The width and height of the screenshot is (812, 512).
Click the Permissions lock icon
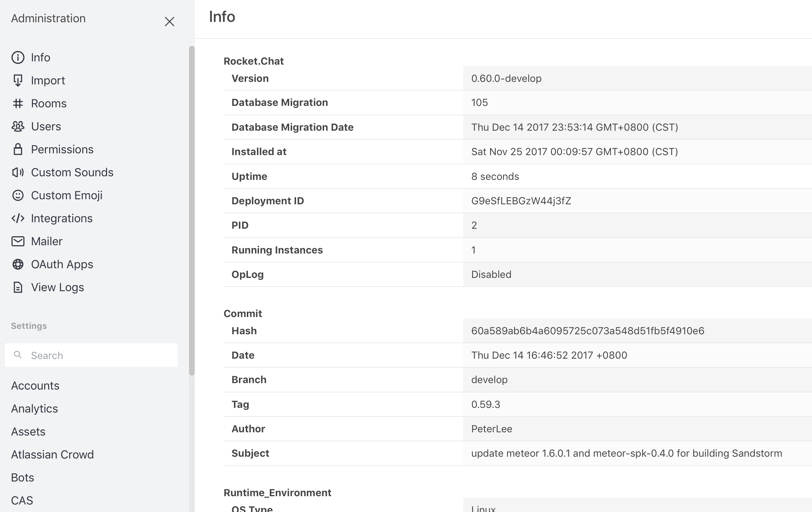(18, 149)
